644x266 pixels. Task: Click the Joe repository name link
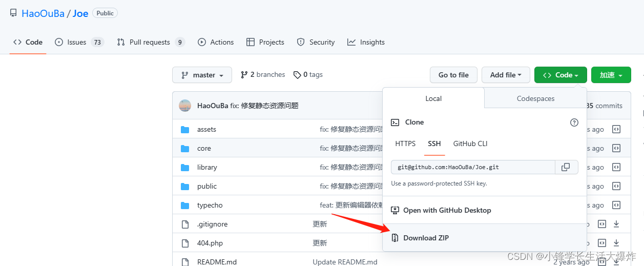click(80, 13)
